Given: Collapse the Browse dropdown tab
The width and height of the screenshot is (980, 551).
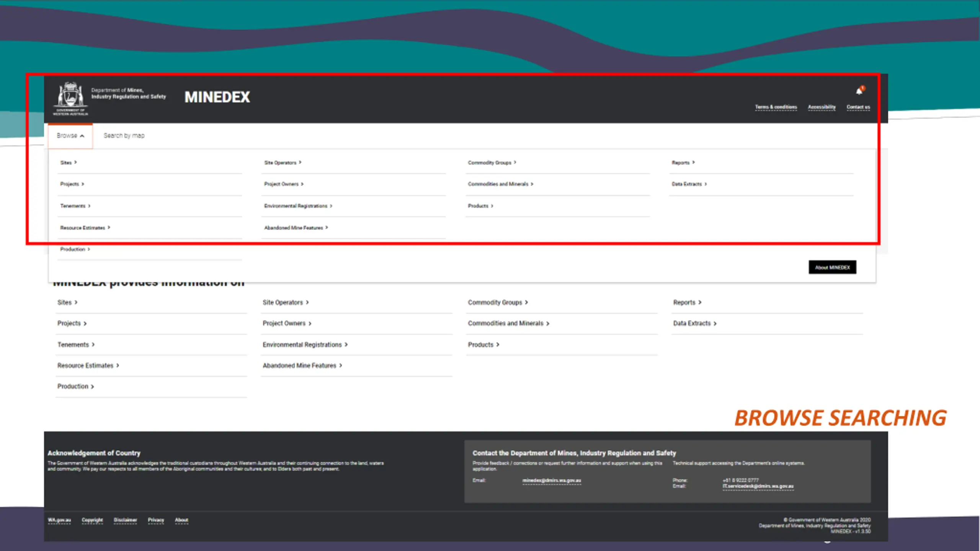Looking at the screenshot, I should point(70,135).
